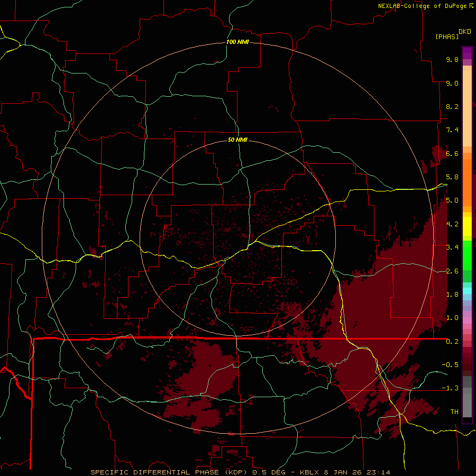
Task: Click the [PHAS] units label
Action: [x=447, y=36]
